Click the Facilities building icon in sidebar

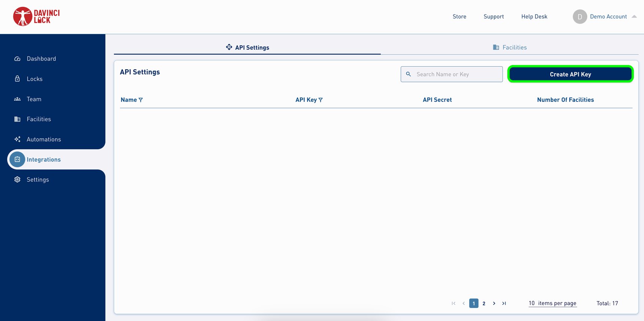[17, 119]
